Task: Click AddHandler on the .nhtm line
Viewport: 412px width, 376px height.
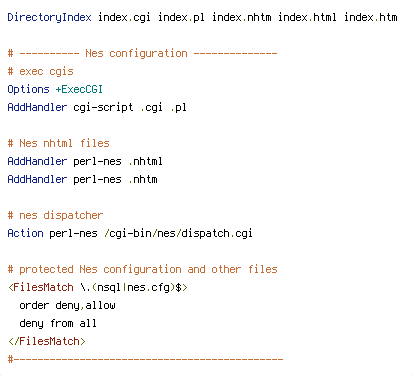Action: coord(37,179)
